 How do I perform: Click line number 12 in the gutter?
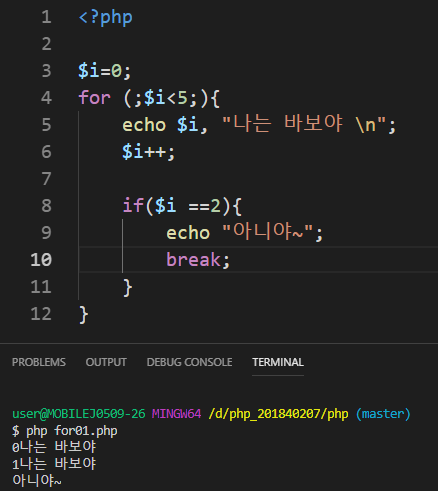(41, 314)
